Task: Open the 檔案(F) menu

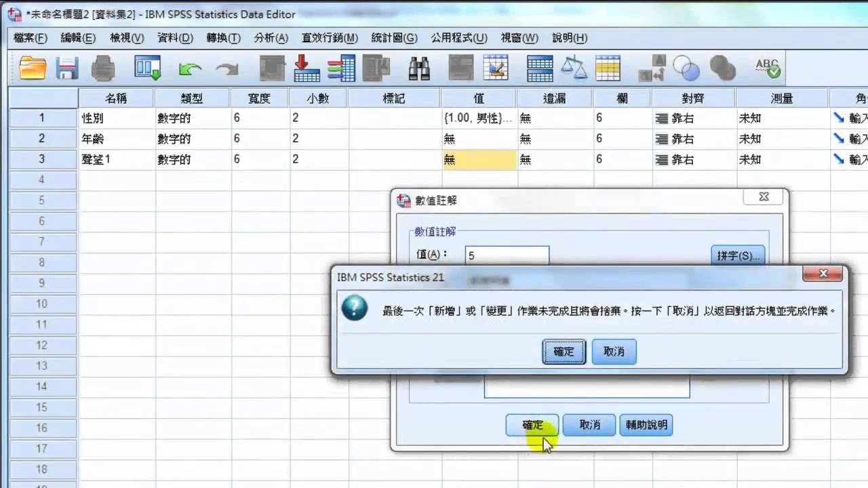Action: [31, 38]
